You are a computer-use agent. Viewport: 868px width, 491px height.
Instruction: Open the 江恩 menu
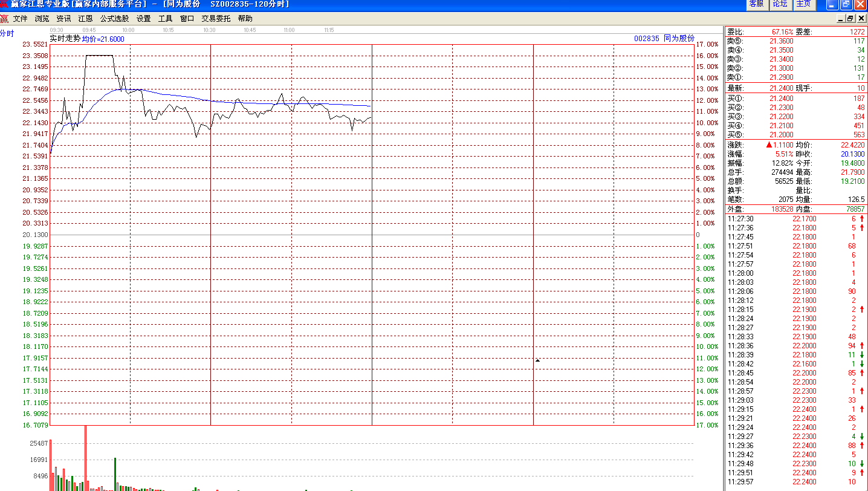tap(85, 19)
